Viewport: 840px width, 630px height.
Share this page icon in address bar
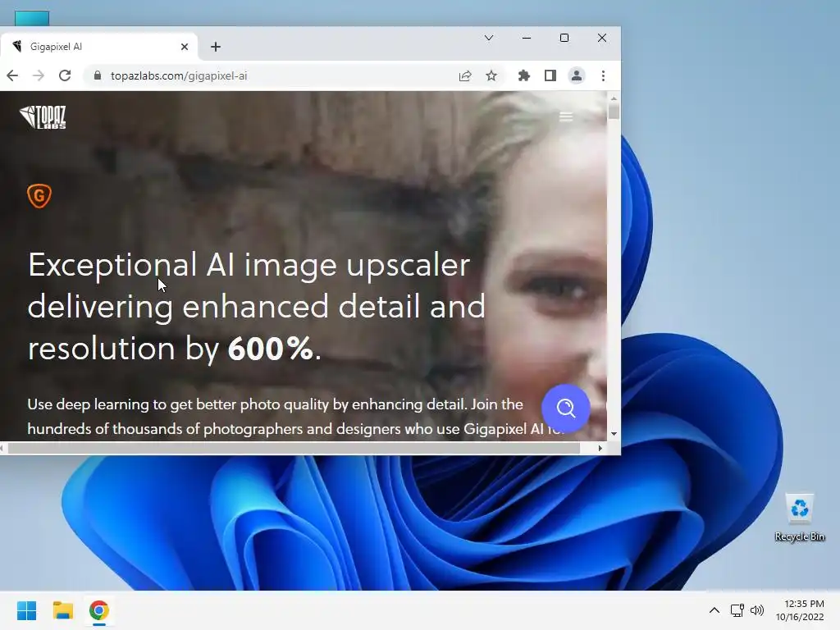pyautogui.click(x=465, y=75)
